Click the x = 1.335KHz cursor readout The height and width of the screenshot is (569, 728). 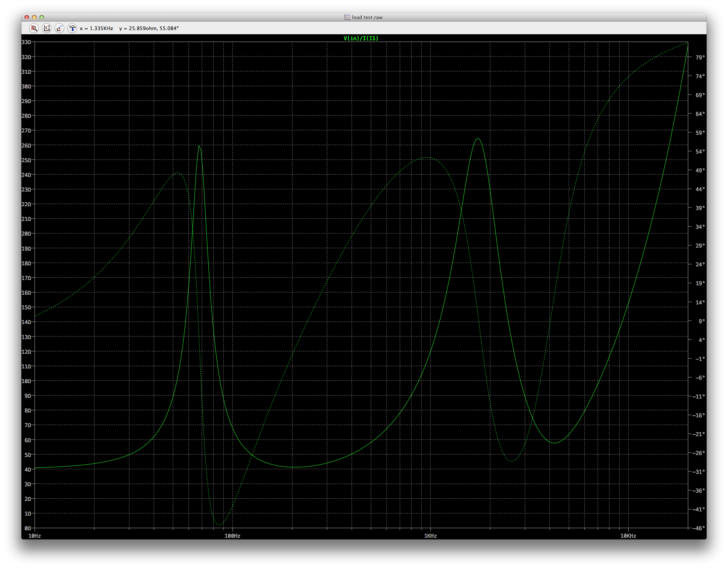click(96, 28)
